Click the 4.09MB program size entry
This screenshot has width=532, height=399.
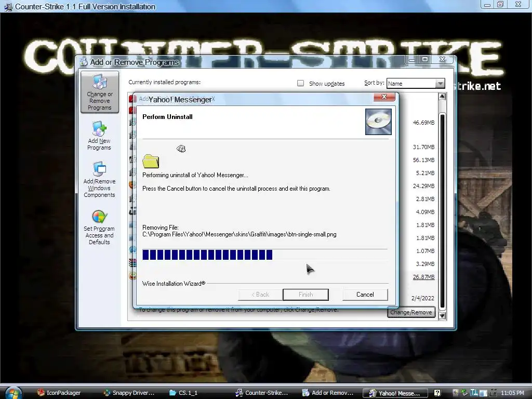click(x=425, y=212)
